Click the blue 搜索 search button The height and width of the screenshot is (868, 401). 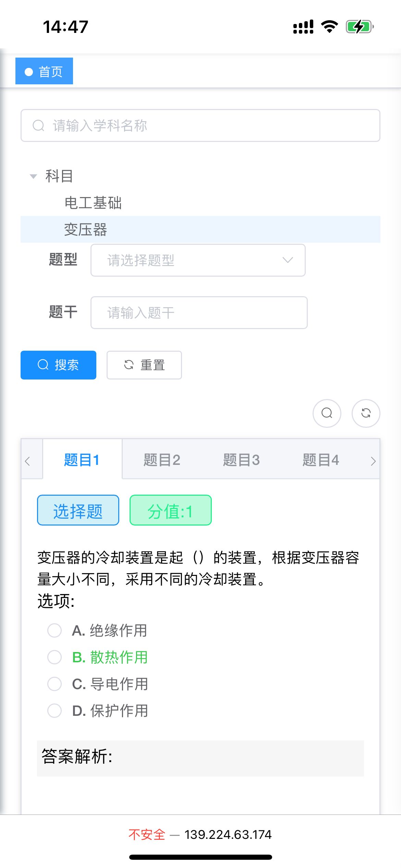pos(58,365)
